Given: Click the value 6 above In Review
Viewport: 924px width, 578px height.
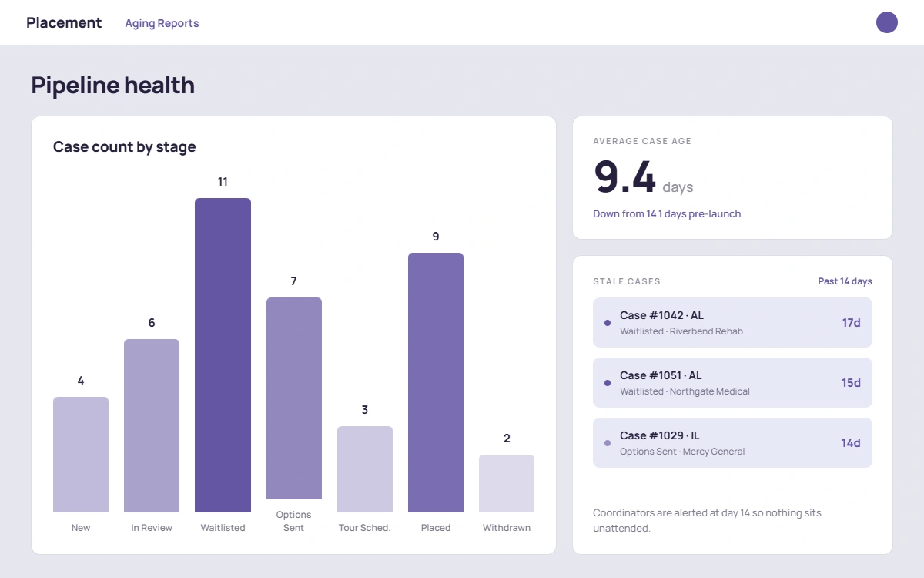Looking at the screenshot, I should (152, 323).
